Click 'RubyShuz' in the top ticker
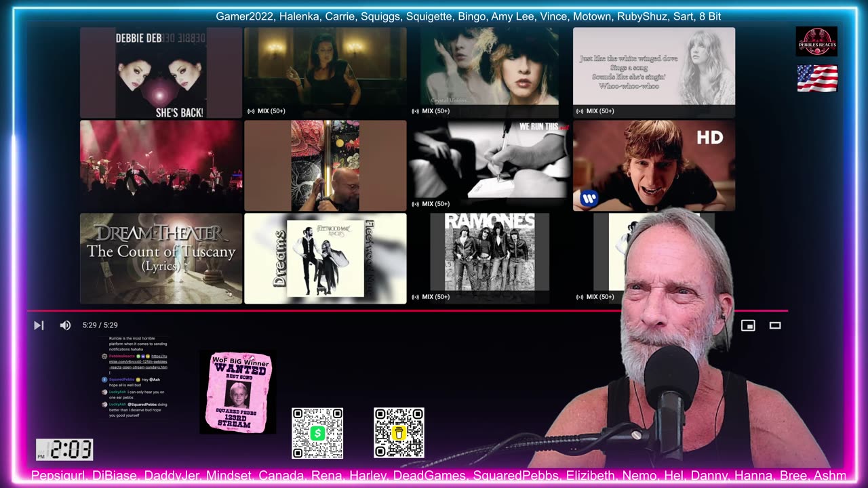Screen dimensions: 868x488 [x=642, y=16]
